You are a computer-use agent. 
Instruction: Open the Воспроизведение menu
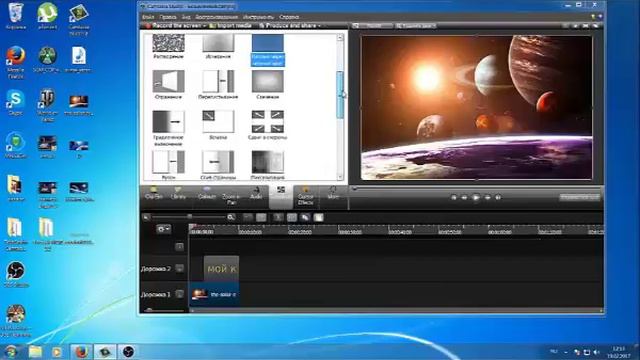(216, 17)
